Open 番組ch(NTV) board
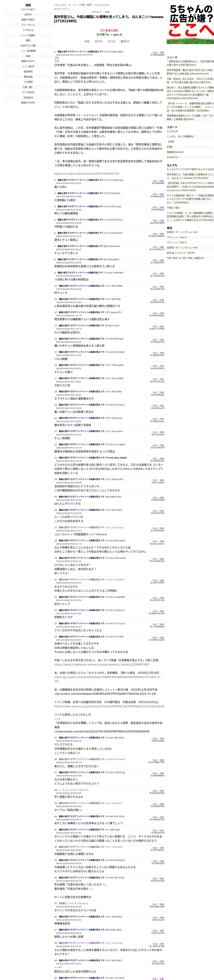214x980 pixels. (x=28, y=61)
